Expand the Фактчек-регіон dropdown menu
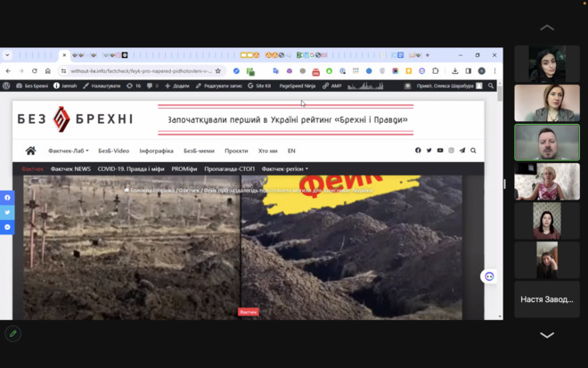This screenshot has height=368, width=588. click(284, 168)
